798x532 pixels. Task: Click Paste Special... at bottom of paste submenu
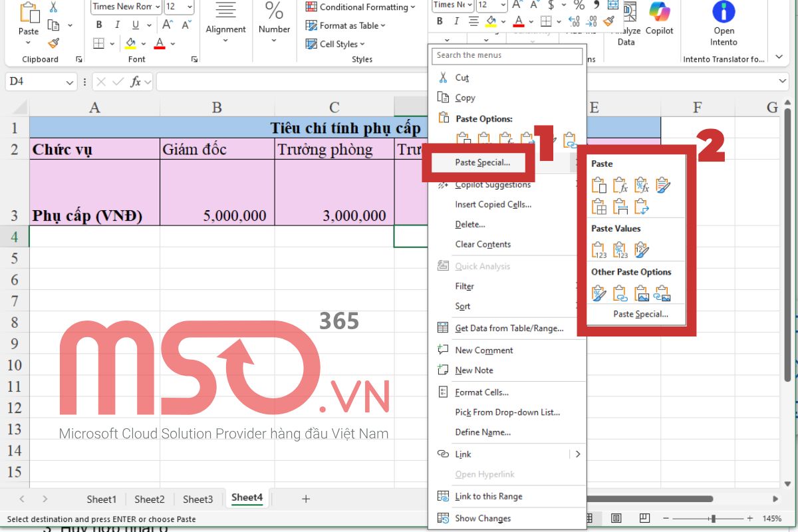(x=640, y=314)
